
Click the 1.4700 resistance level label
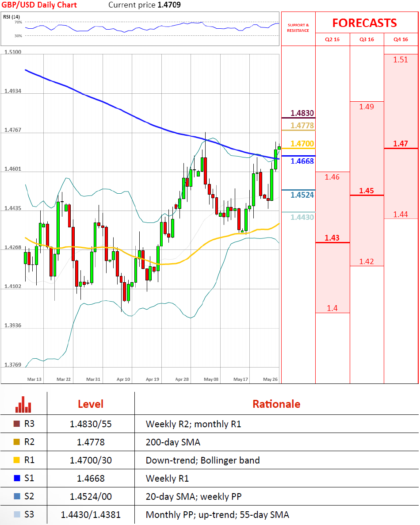pyautogui.click(x=302, y=144)
